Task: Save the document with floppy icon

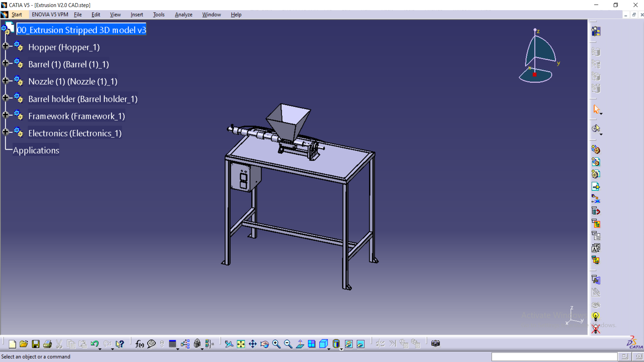Action: (36, 344)
